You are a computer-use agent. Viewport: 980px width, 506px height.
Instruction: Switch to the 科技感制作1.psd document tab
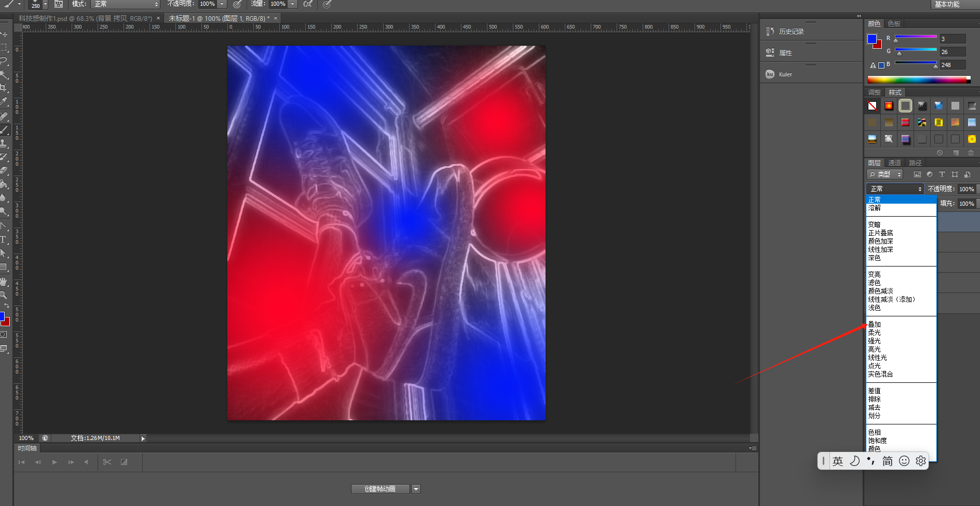[86, 18]
